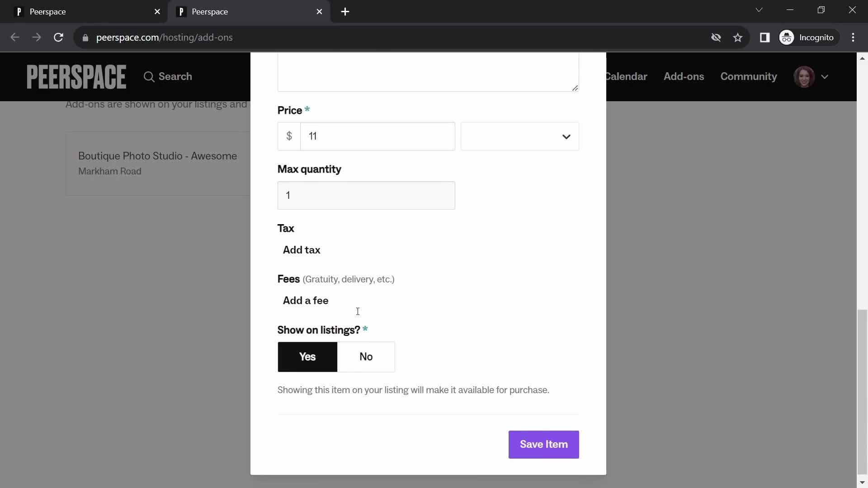Click the browser back navigation icon

(14, 37)
